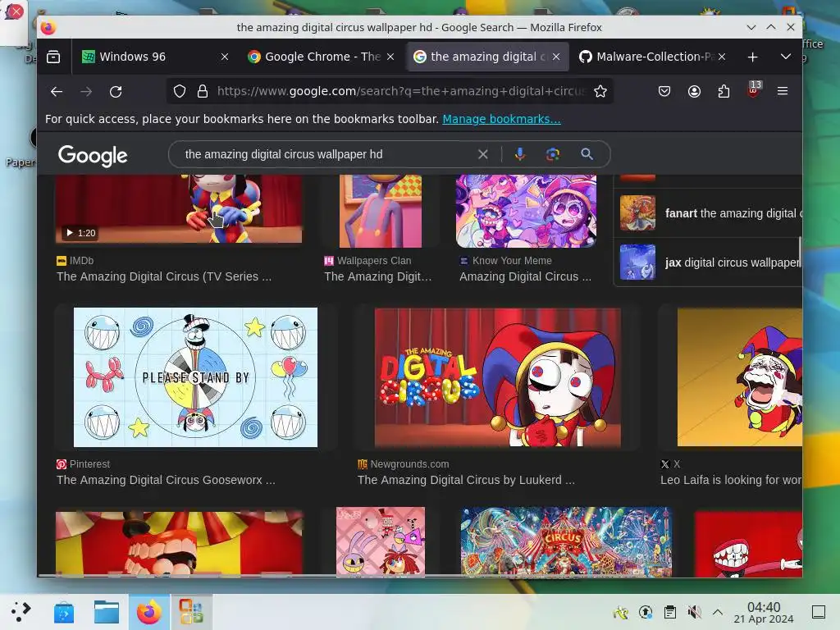Open tracking protection shield icon
Viewport: 840px width, 630px height.
point(180,92)
